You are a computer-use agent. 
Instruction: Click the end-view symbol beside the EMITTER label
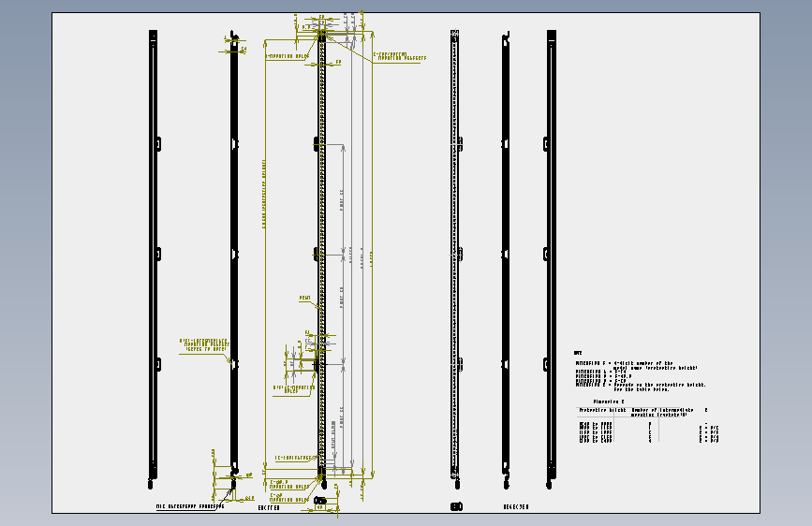pos(320,501)
